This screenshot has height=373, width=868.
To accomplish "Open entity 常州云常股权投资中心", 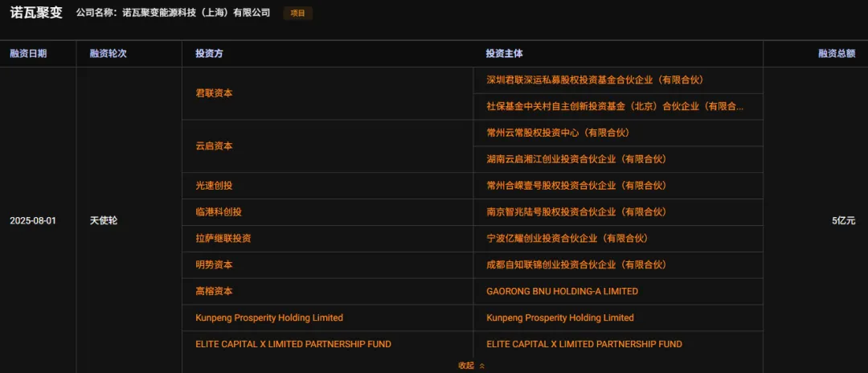I will pyautogui.click(x=558, y=133).
